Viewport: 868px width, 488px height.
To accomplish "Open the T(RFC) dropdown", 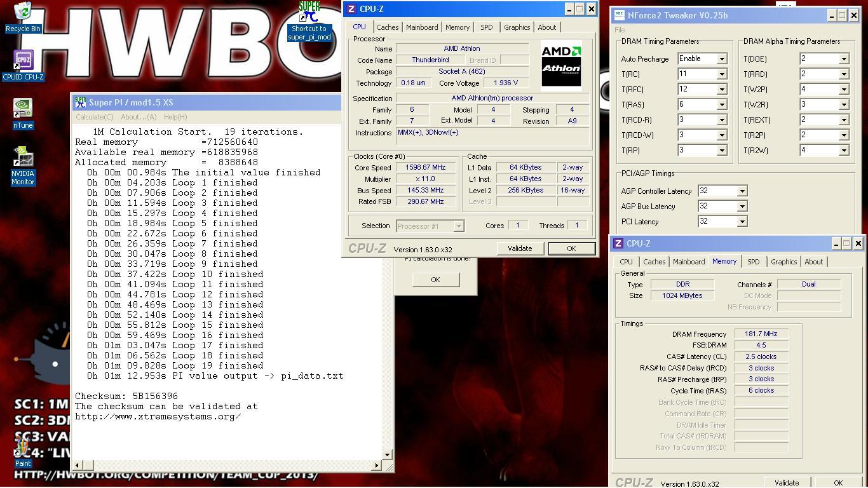I will point(722,90).
